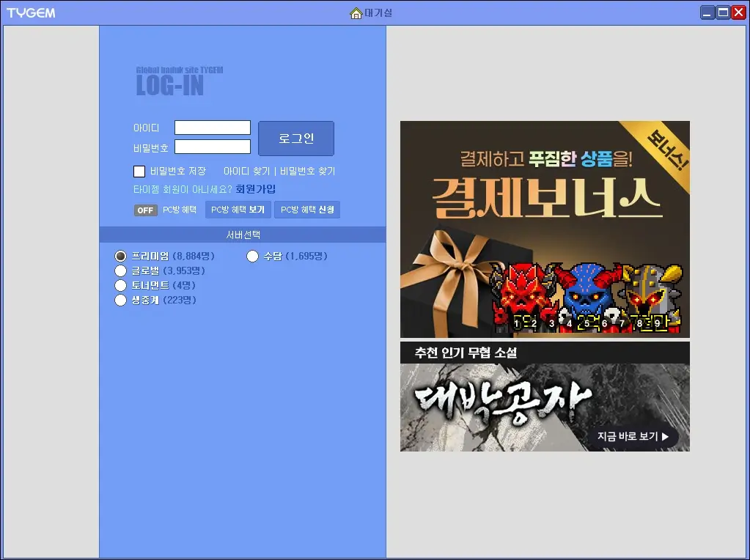Open the 아이디 찾기 link

[x=247, y=172]
